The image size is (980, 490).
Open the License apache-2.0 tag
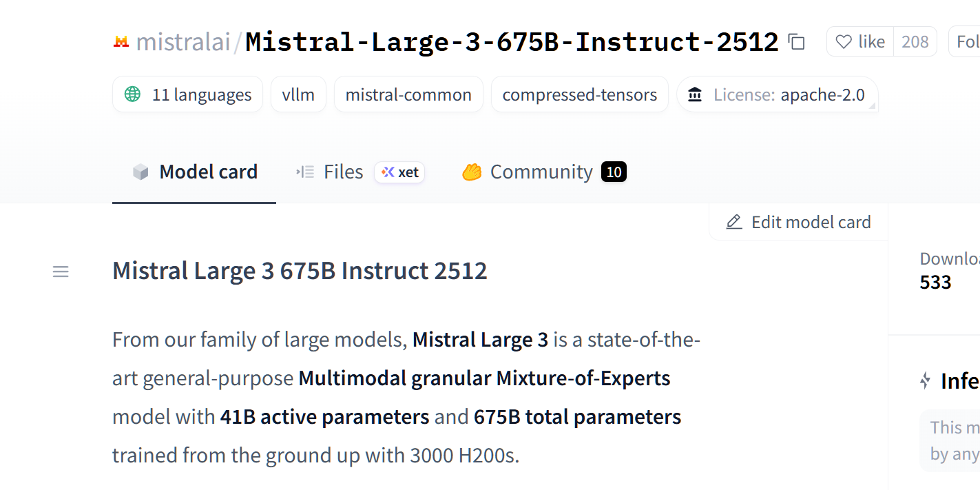click(778, 94)
